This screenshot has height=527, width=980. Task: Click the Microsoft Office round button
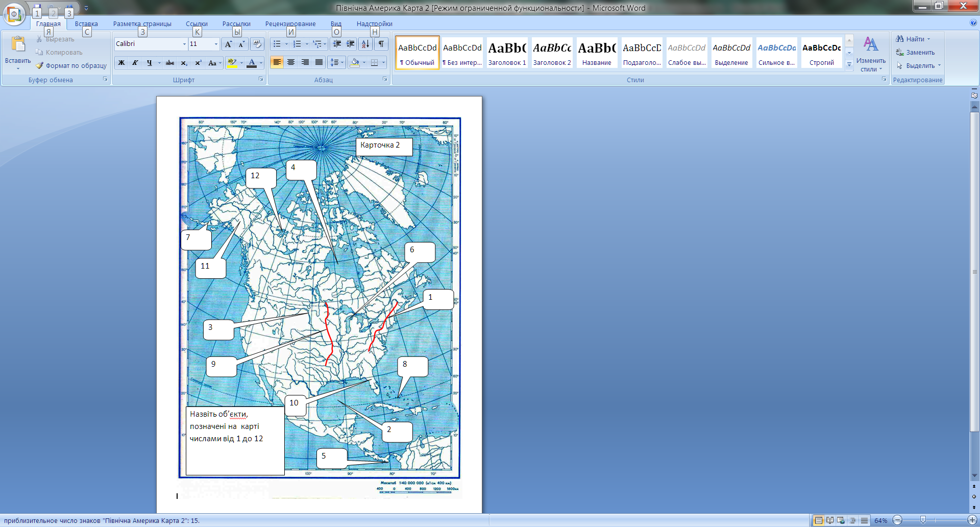tap(14, 14)
